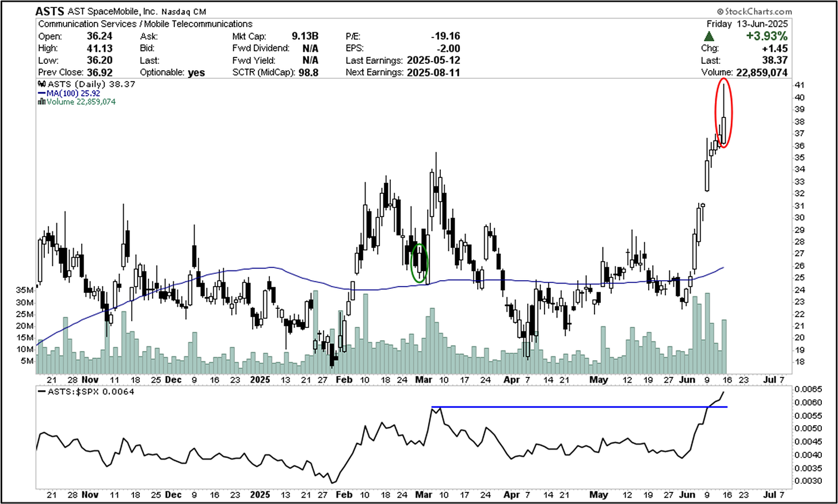This screenshot has width=838, height=504.
Task: Click the N/A value beside Fwd Yield
Action: pos(310,60)
